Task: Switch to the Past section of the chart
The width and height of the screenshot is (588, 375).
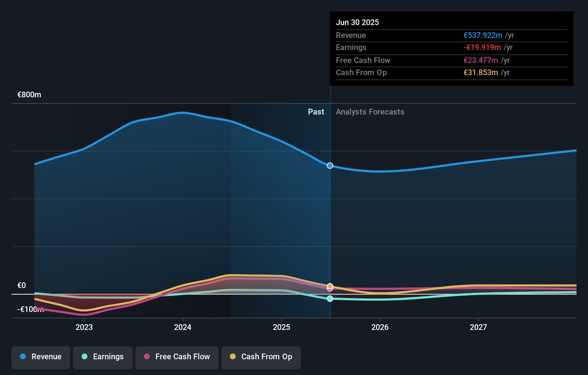Action: point(316,112)
